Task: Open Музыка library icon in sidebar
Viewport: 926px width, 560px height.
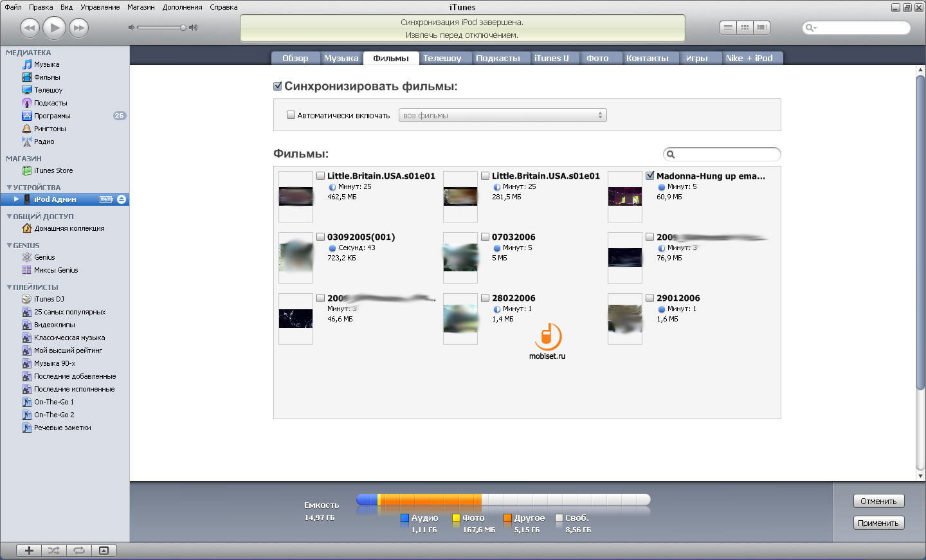Action: pyautogui.click(x=27, y=64)
